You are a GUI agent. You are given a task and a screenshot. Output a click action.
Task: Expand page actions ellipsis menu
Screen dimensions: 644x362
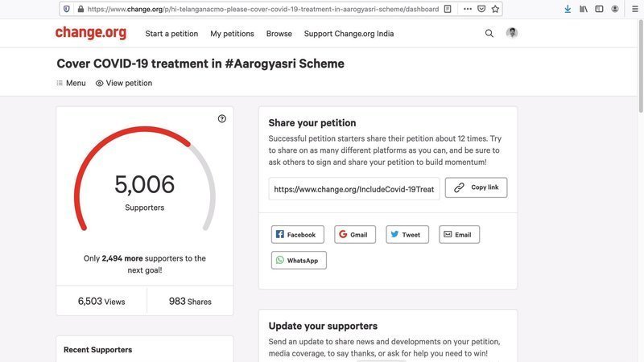pyautogui.click(x=467, y=9)
